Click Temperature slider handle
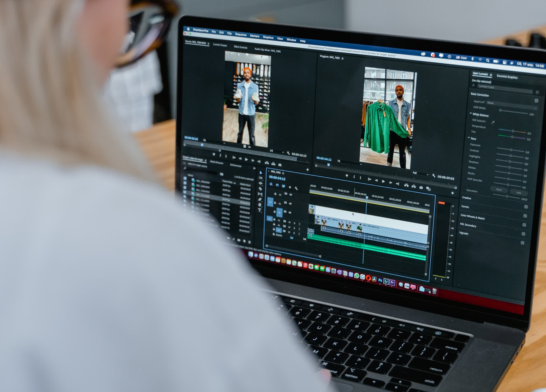 (x=513, y=131)
